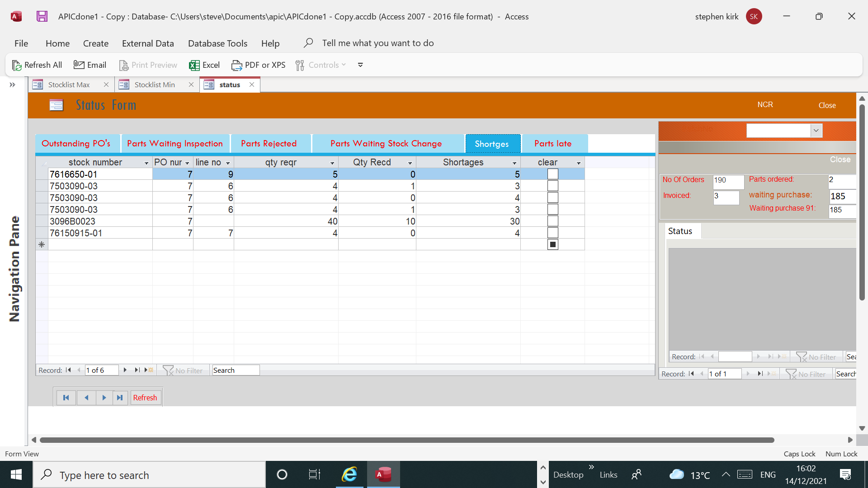Screen dimensions: 868x488
Task: Open Email export from the toolbar
Action: pyautogui.click(x=90, y=65)
